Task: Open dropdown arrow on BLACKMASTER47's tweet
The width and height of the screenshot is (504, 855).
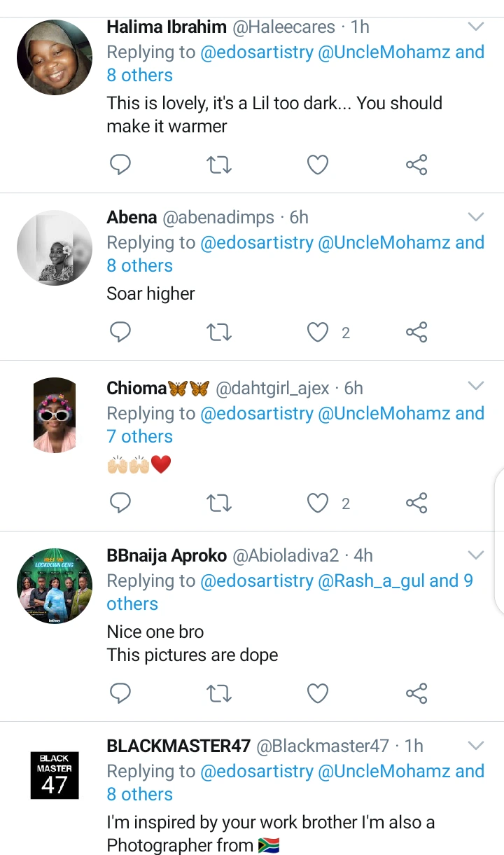Action: coord(476,746)
